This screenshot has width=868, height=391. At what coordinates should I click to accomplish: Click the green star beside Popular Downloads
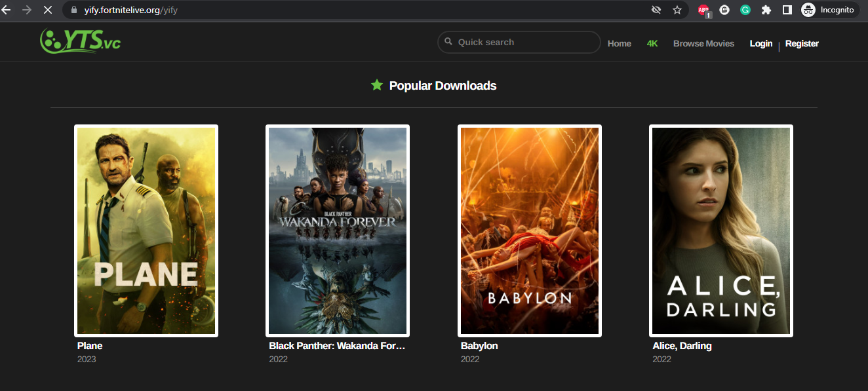tap(376, 85)
